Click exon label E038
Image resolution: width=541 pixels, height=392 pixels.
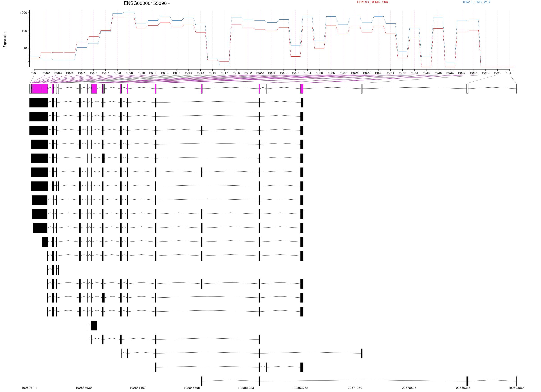pos(474,73)
